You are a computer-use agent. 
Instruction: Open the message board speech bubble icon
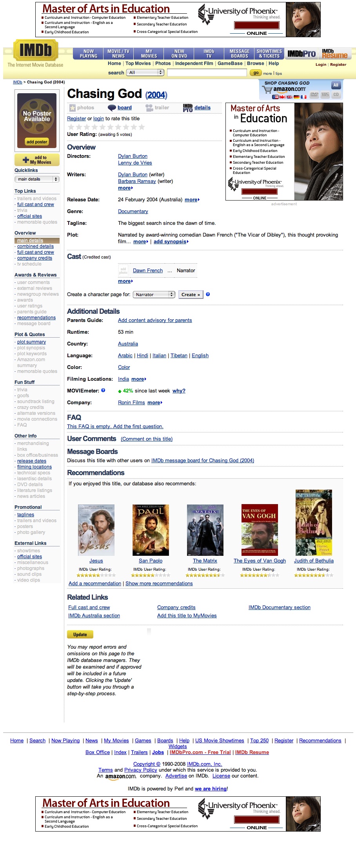(x=112, y=108)
